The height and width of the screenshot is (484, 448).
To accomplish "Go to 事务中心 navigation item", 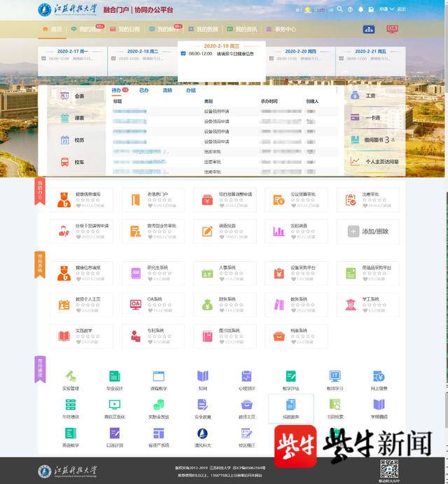I will coord(281,29).
